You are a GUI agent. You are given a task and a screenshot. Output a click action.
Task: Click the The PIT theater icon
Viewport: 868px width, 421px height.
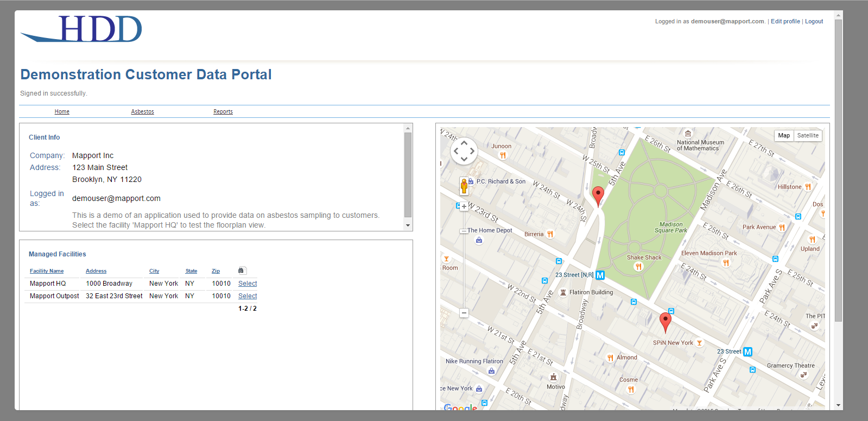coord(814,326)
